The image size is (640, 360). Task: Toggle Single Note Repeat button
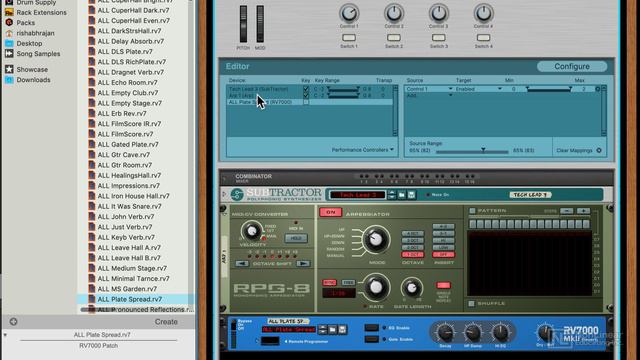[x=443, y=285]
